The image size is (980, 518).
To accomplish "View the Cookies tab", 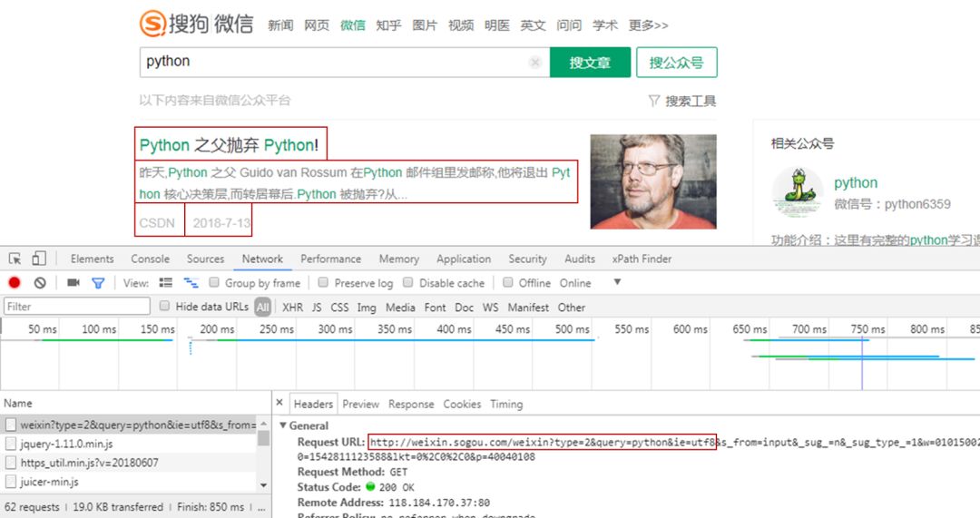I will 462,405.
